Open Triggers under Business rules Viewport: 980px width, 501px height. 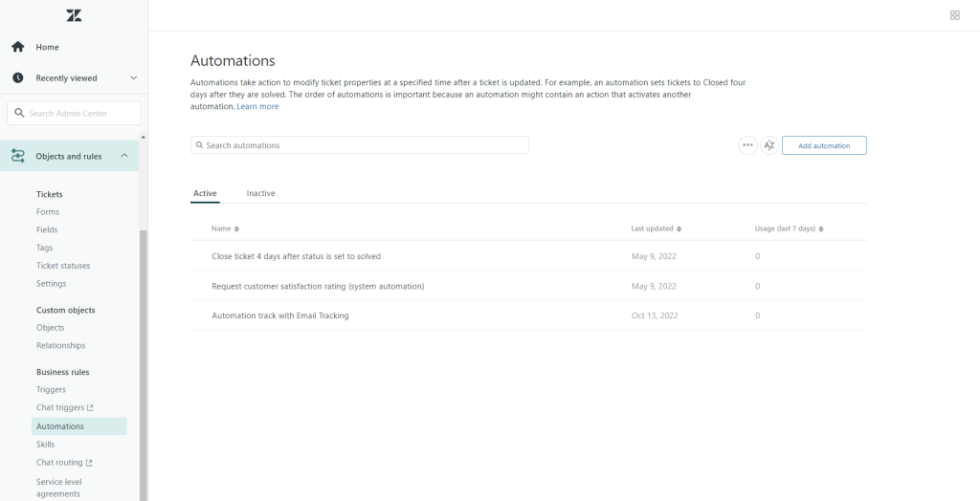coord(51,390)
